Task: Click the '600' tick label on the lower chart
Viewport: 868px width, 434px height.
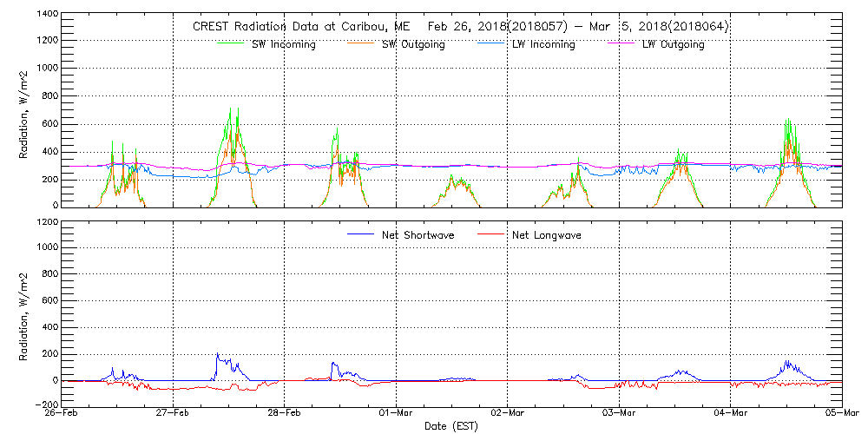Action: [49, 301]
